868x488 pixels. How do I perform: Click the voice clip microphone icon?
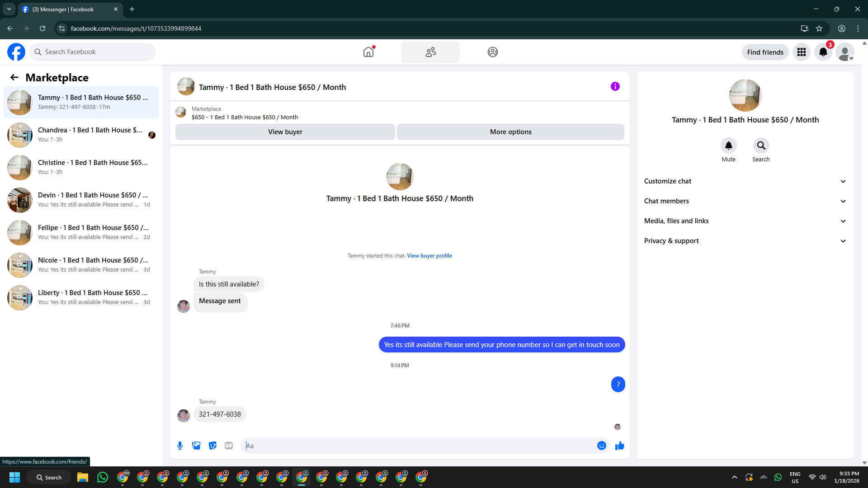180,446
